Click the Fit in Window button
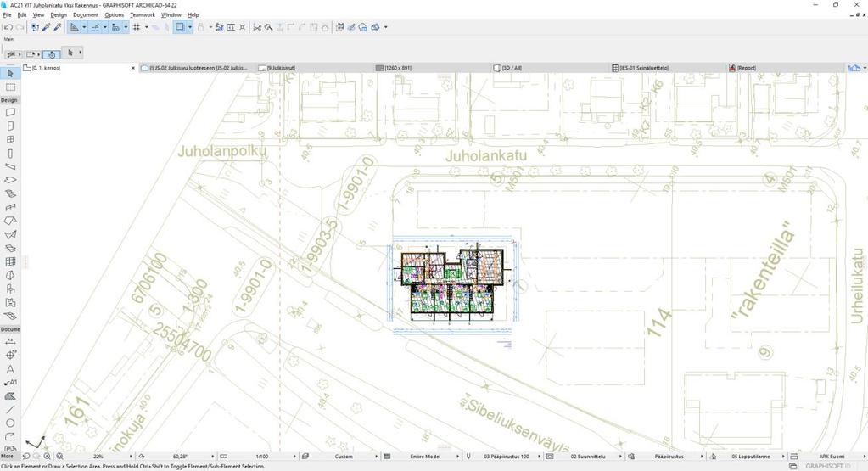 pos(59,457)
